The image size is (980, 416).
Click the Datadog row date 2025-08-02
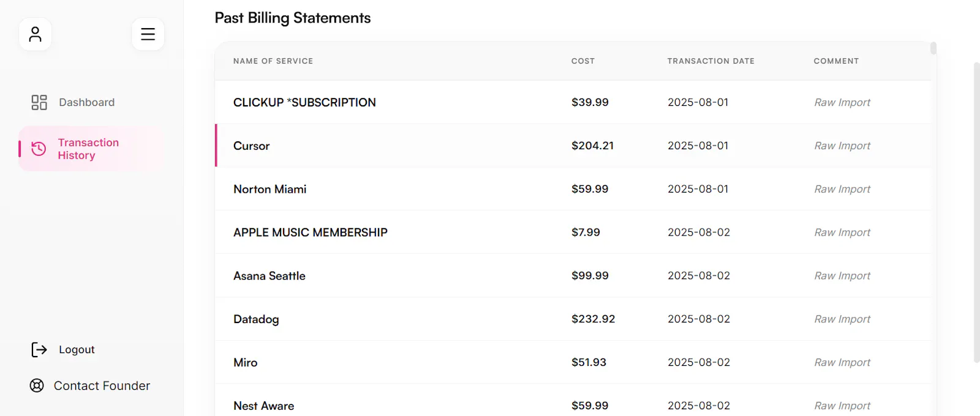pyautogui.click(x=699, y=319)
